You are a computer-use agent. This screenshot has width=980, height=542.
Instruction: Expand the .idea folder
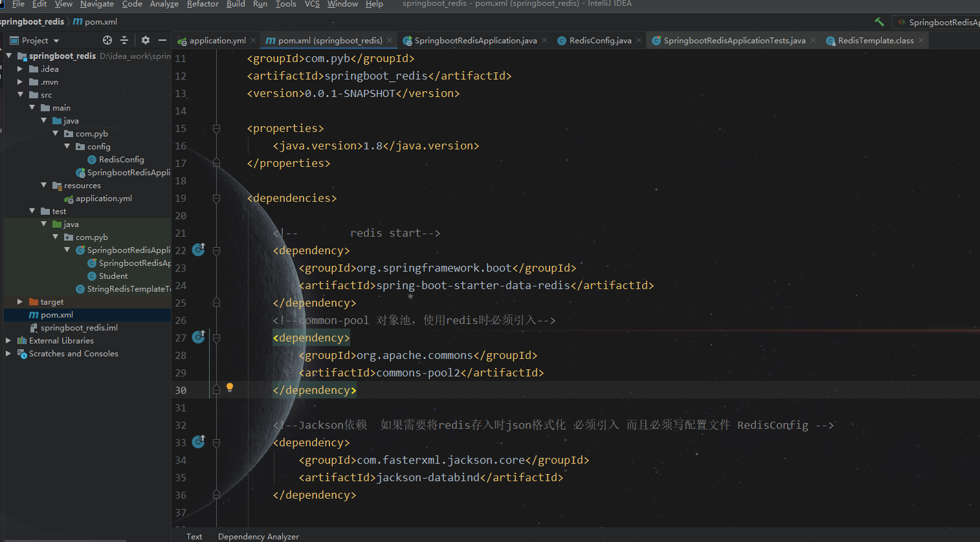pyautogui.click(x=20, y=69)
